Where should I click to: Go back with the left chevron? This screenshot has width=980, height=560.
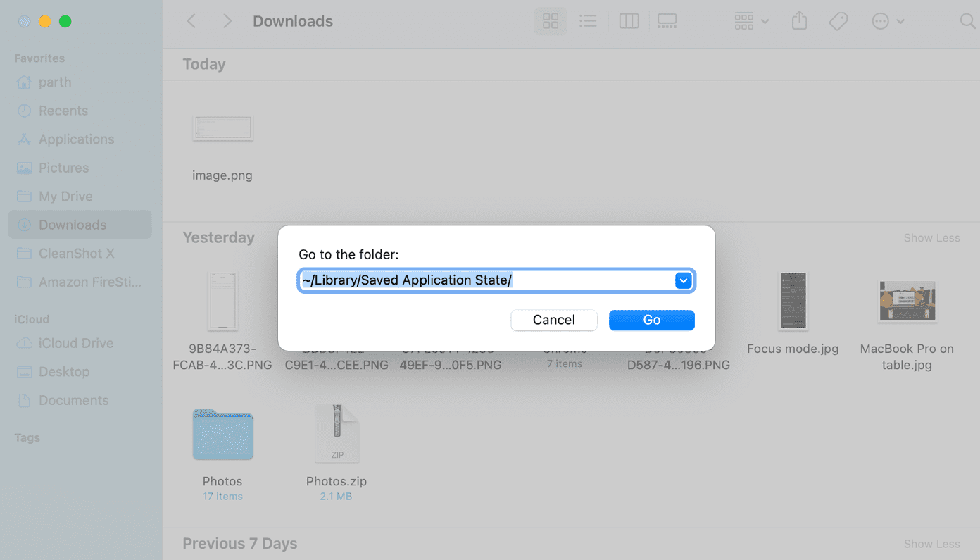click(x=191, y=22)
